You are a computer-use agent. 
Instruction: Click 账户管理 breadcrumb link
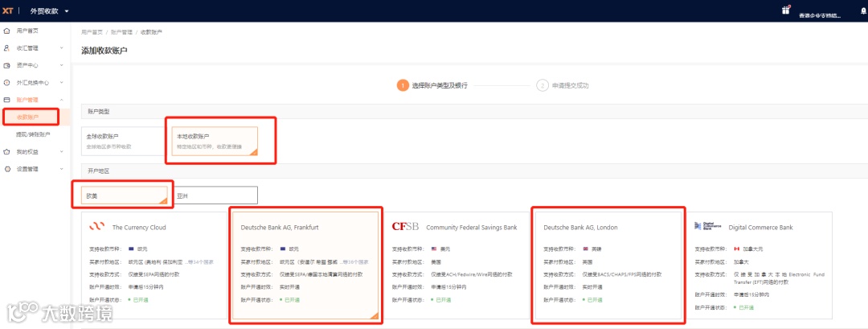[x=122, y=32]
